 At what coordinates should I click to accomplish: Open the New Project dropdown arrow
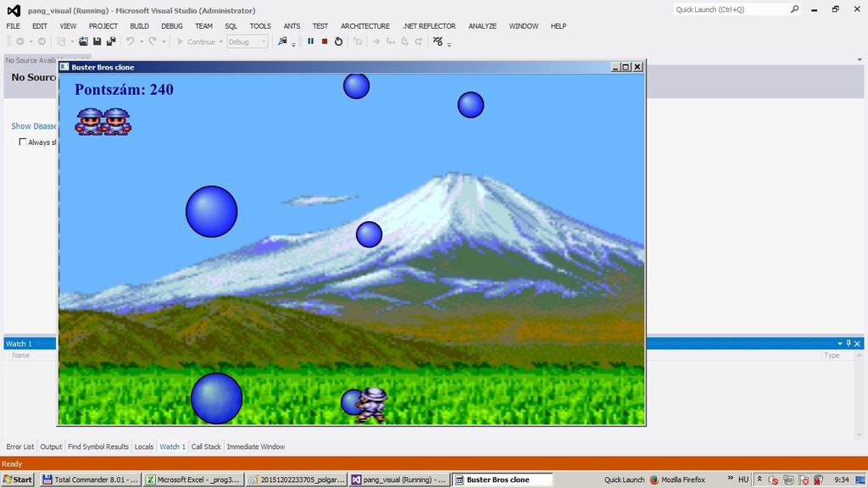pos(72,42)
